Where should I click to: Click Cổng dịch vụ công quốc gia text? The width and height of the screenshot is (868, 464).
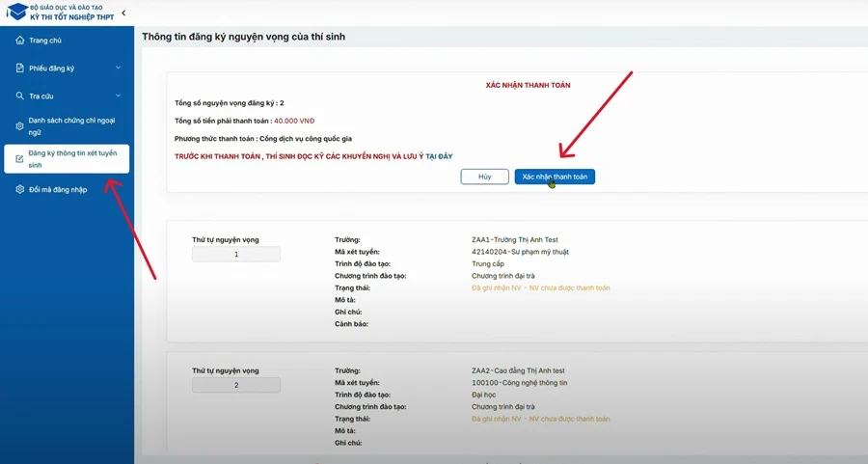(306, 139)
